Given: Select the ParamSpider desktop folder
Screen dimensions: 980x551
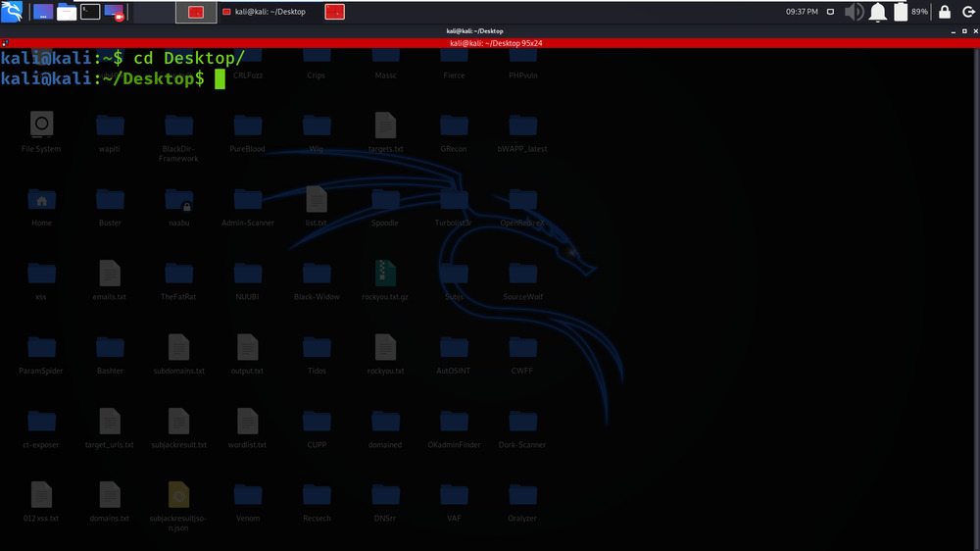Looking at the screenshot, I should tap(41, 354).
